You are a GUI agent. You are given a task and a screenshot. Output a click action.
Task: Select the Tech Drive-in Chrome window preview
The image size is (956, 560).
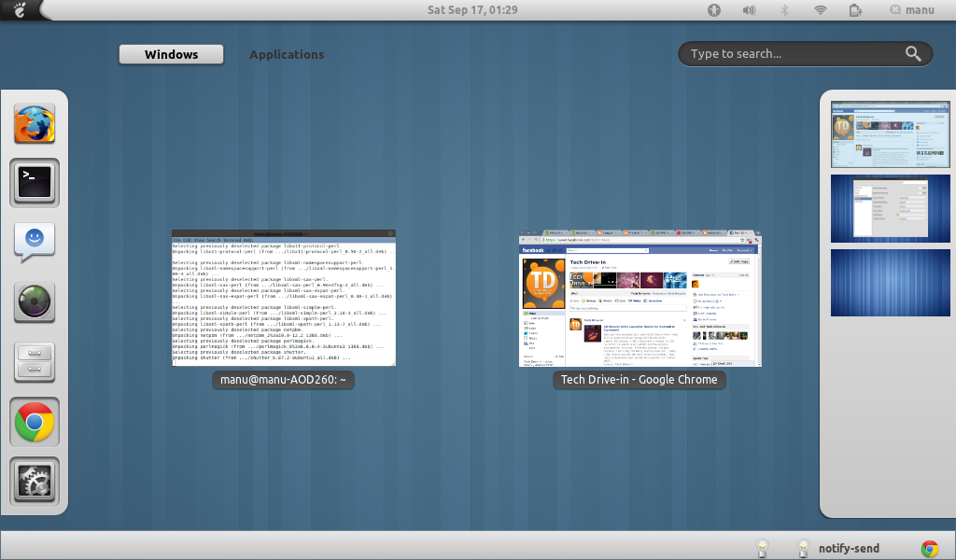[x=639, y=299]
